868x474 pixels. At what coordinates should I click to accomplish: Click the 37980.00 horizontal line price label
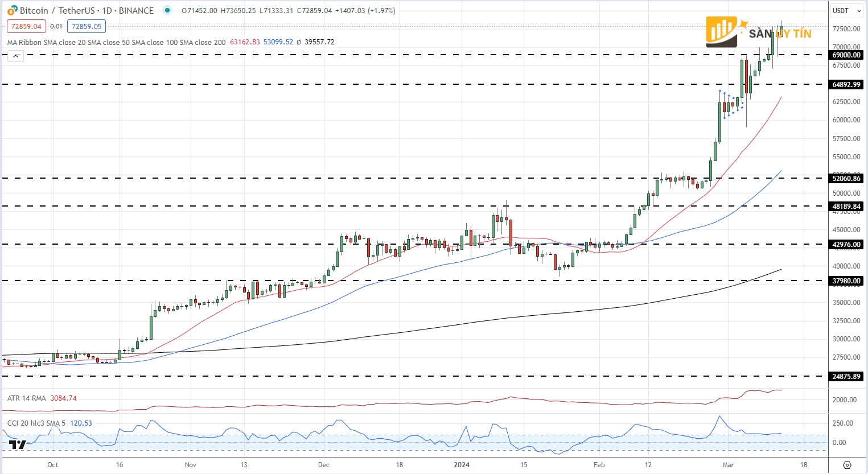pyautogui.click(x=846, y=281)
